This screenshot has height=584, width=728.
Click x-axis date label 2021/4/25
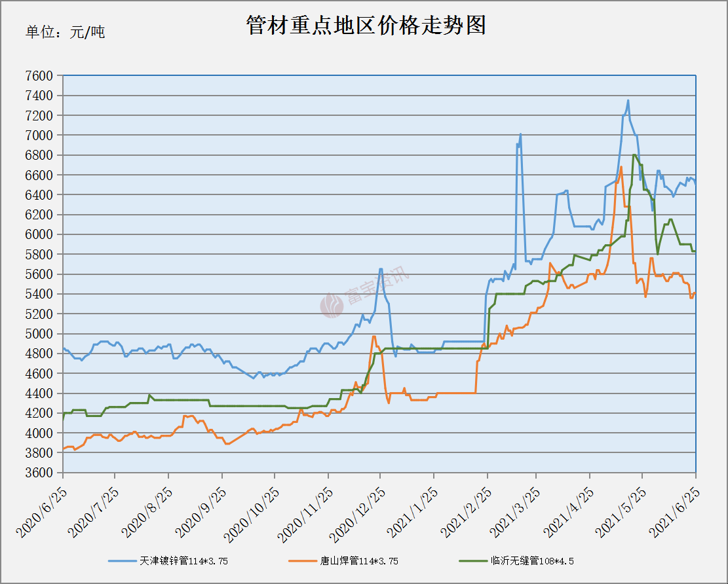pyautogui.click(x=569, y=513)
